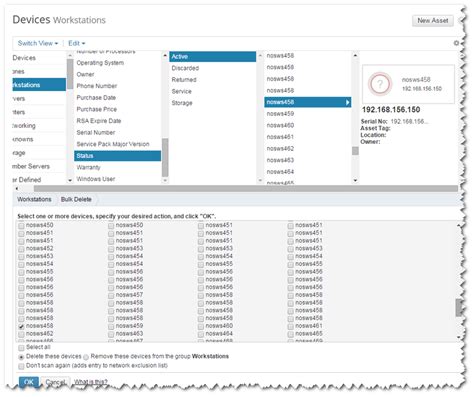Screen dimensions: 474x397
Task: Select Purchase Date property
Action: (x=96, y=98)
